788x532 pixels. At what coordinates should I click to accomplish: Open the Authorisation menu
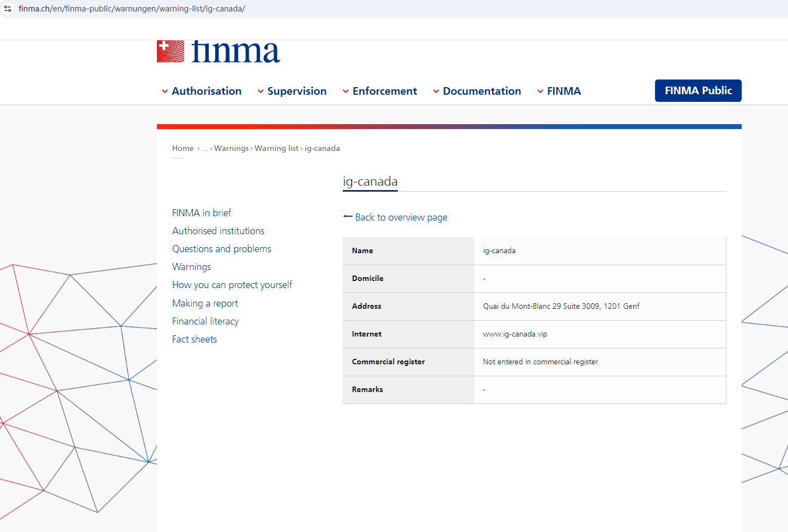click(x=207, y=91)
